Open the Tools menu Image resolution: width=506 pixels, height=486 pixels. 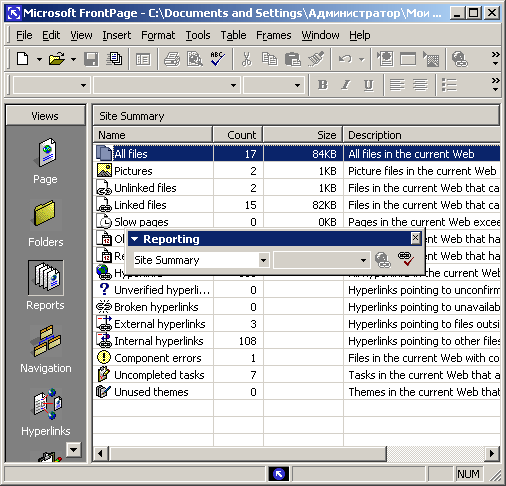[x=198, y=35]
